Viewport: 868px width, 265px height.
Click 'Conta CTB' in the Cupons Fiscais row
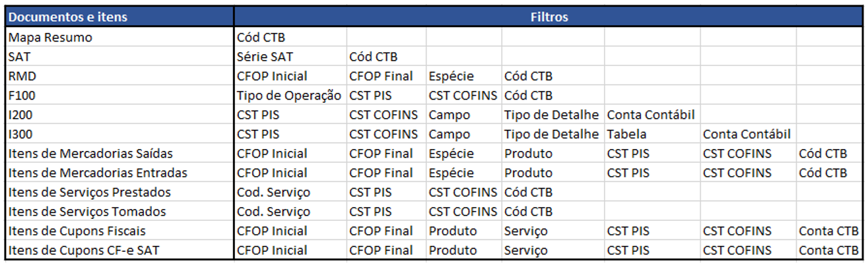[828, 231]
